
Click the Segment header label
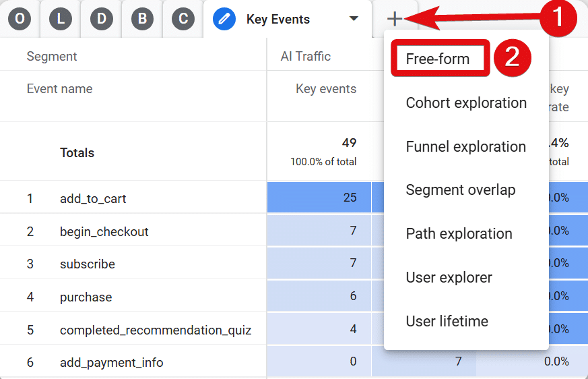pos(52,57)
